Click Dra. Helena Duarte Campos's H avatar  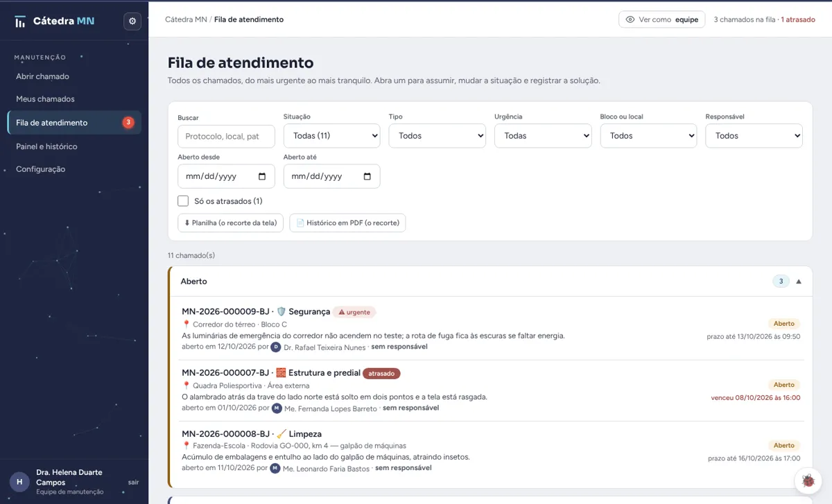pos(19,482)
